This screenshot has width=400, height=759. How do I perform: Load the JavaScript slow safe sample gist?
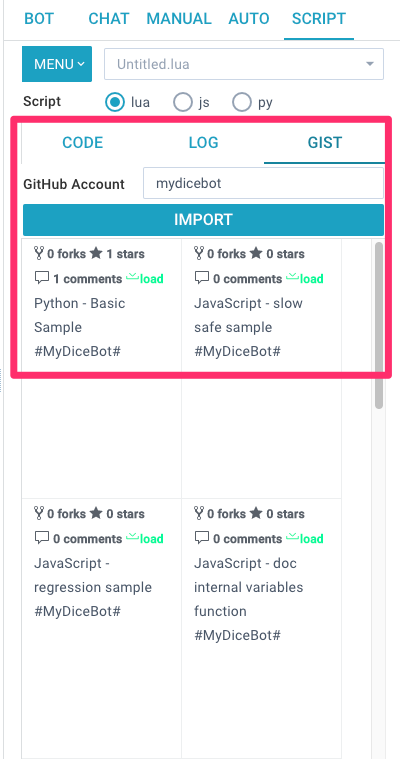305,278
